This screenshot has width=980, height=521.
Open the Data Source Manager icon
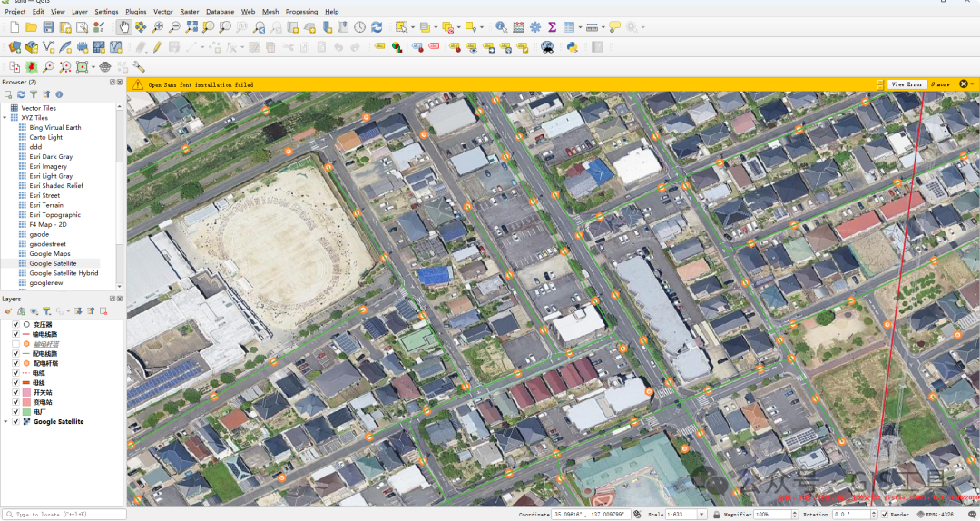coord(15,47)
